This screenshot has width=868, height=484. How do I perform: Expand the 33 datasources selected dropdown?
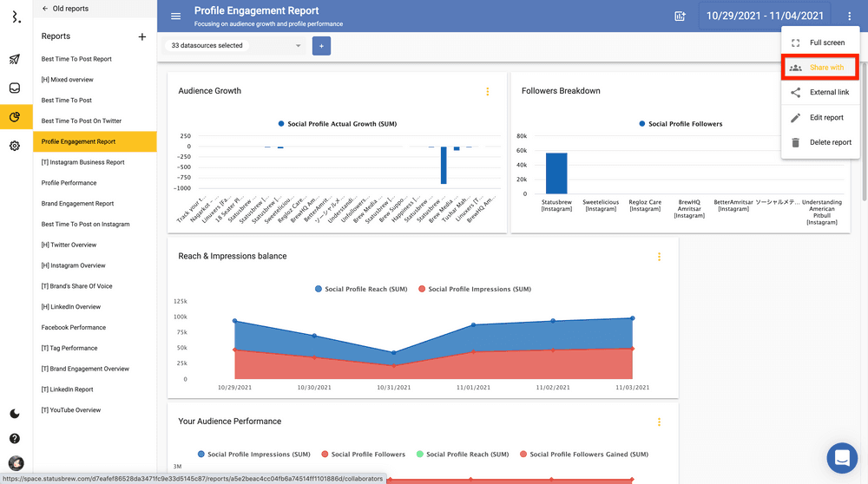235,46
